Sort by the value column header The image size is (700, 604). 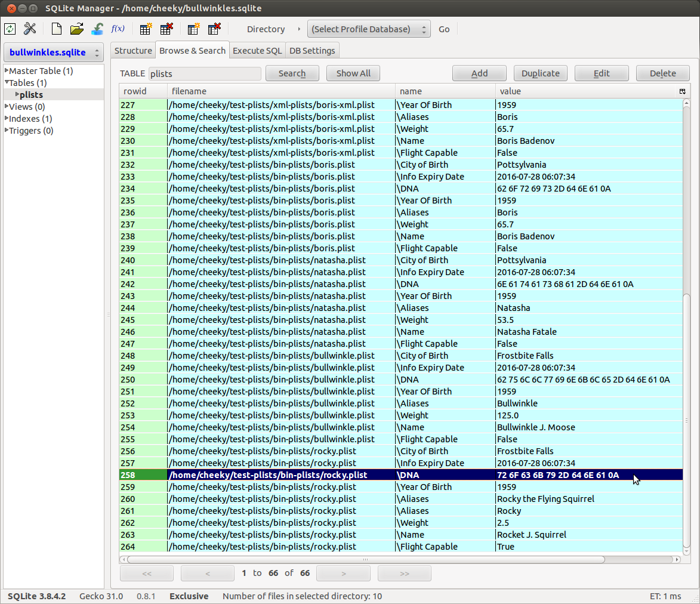tap(587, 91)
